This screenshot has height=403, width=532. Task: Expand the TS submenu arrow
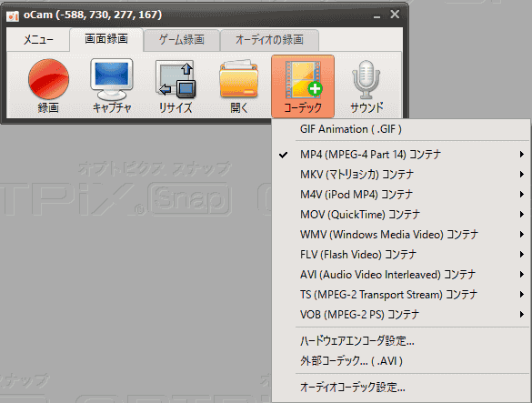(521, 295)
